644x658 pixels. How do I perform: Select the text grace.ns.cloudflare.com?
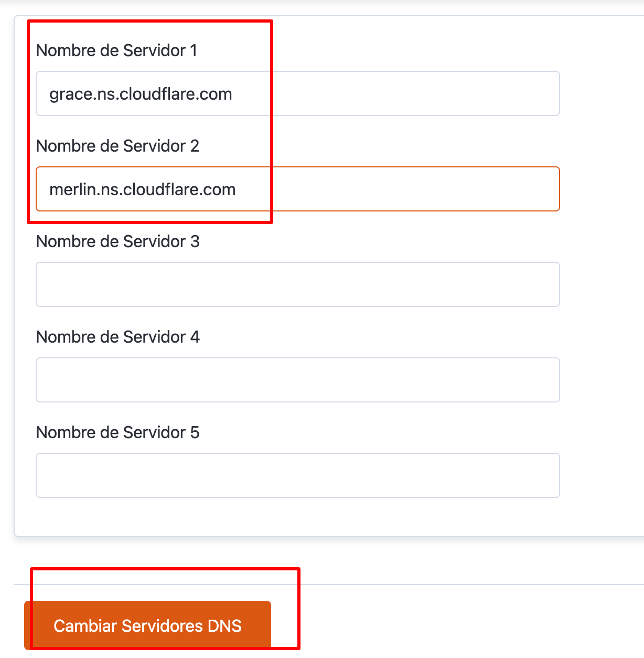pos(141,94)
